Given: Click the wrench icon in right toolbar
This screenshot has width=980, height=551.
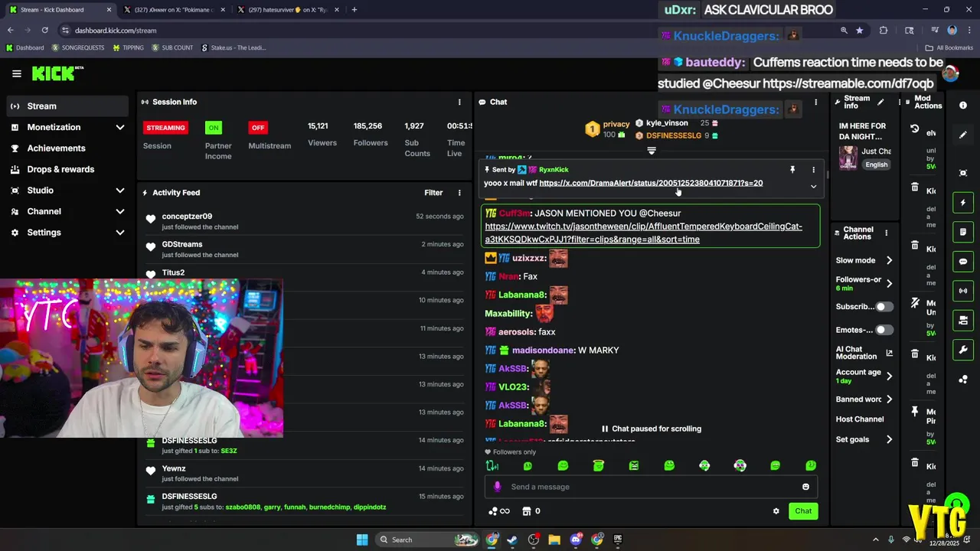Looking at the screenshot, I should (963, 350).
